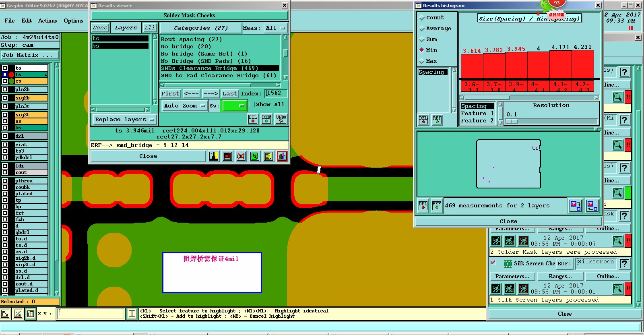Click the DEL icon under histogram Spacing list
Viewport: 644px width, 335px height.
(423, 120)
